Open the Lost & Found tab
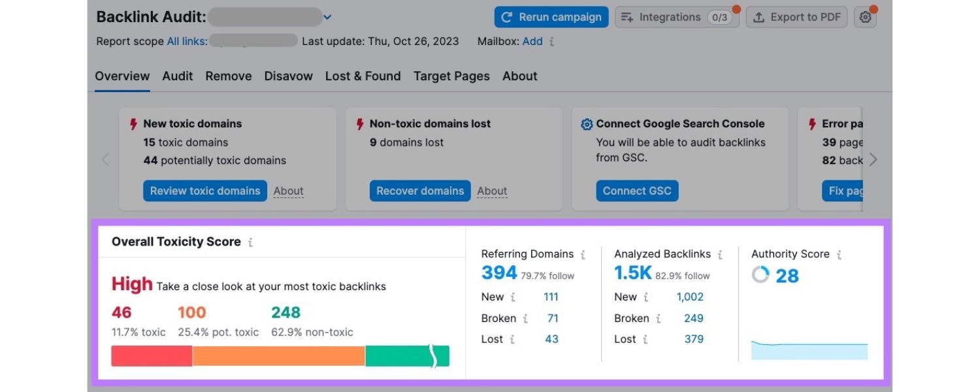 click(363, 76)
